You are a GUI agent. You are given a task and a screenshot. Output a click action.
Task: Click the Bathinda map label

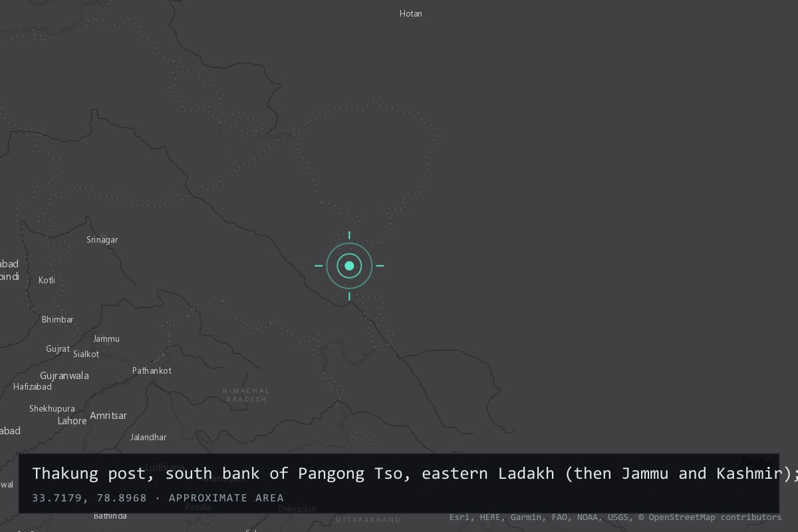tap(110, 515)
